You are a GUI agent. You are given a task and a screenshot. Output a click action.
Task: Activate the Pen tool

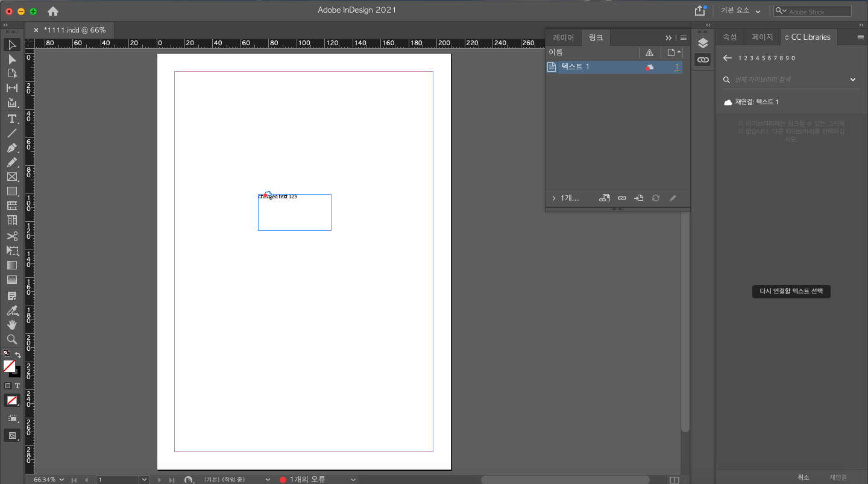point(11,148)
